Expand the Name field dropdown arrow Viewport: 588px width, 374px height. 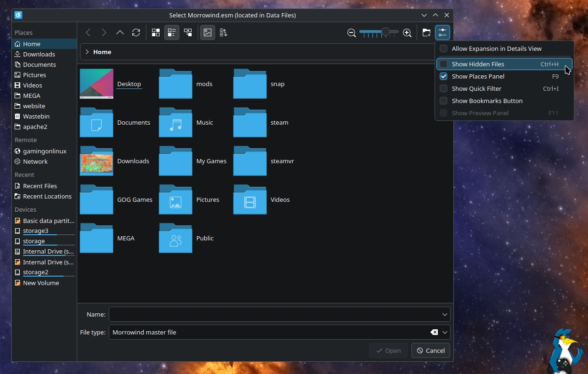click(x=444, y=314)
